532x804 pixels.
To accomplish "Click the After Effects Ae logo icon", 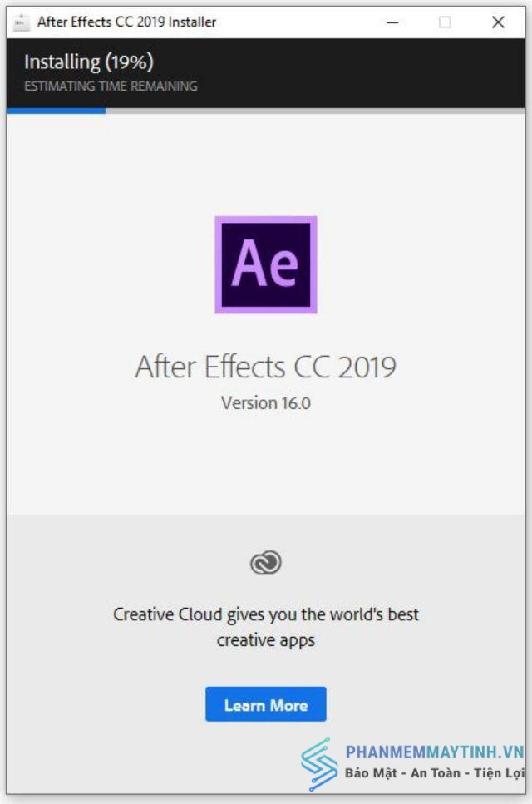I will 265,264.
